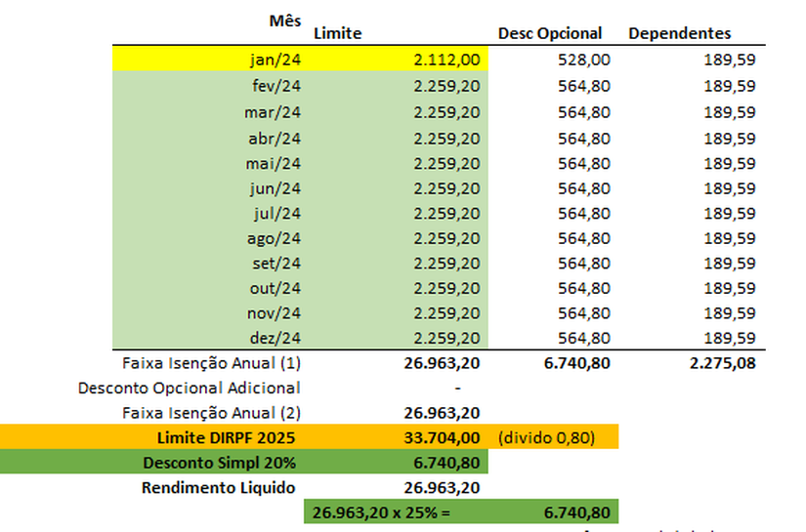Select the jul/24 month cell
The height and width of the screenshot is (532, 806).
coord(277,213)
